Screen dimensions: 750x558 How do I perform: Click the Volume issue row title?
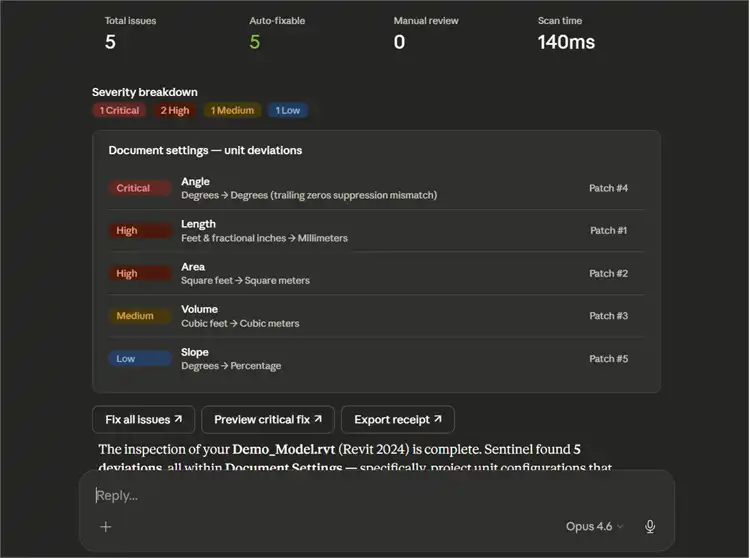pos(199,309)
